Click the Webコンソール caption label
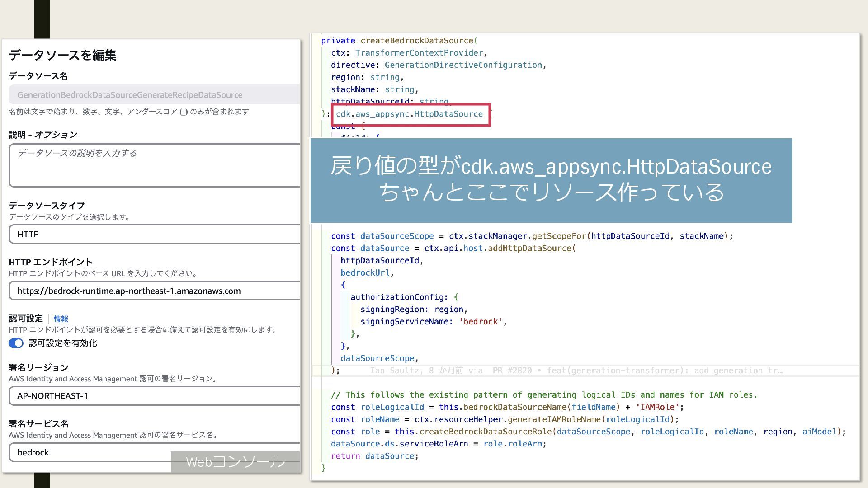The height and width of the screenshot is (488, 868). [235, 462]
